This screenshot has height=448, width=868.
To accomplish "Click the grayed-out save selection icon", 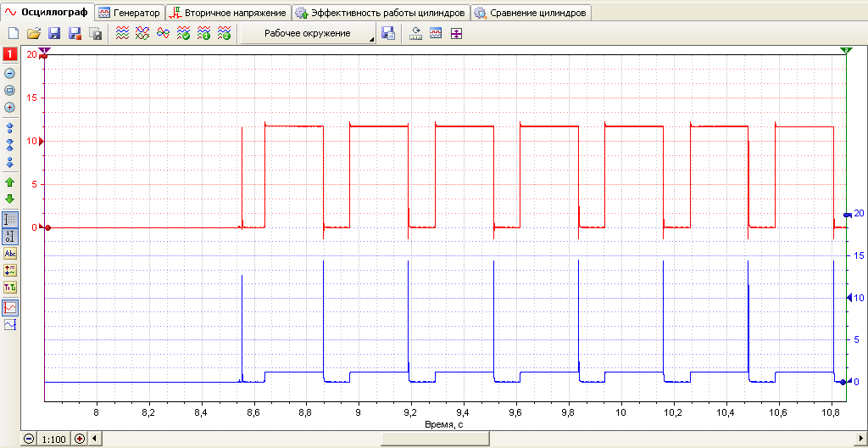I will coord(95,33).
